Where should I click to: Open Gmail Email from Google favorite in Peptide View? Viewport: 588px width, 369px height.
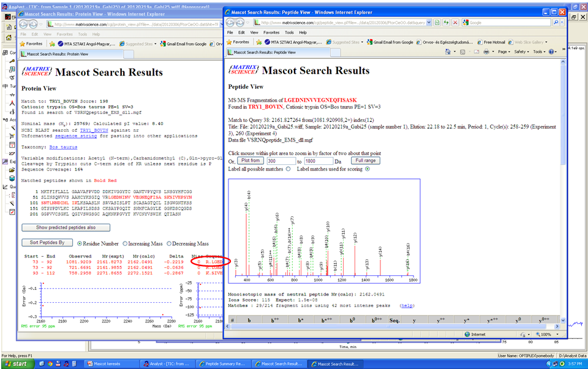pos(390,42)
